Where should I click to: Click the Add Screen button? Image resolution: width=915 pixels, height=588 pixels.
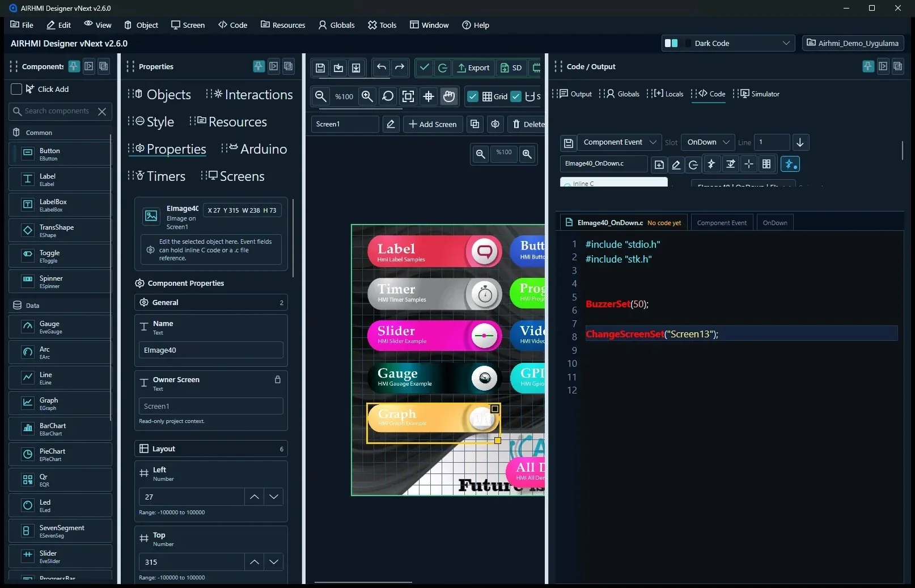click(433, 124)
